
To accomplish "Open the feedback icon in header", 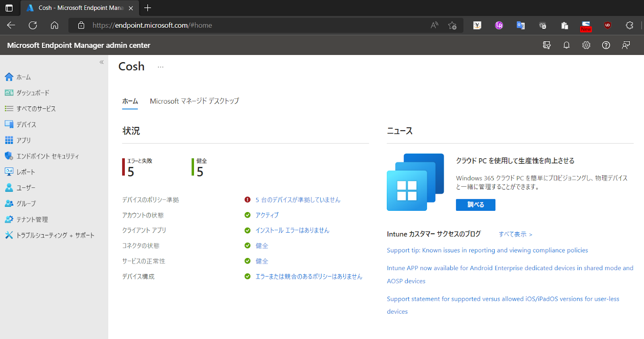I will click(625, 45).
